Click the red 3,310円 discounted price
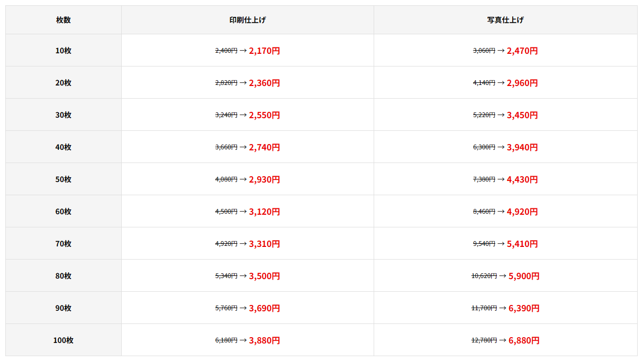 pos(265,244)
